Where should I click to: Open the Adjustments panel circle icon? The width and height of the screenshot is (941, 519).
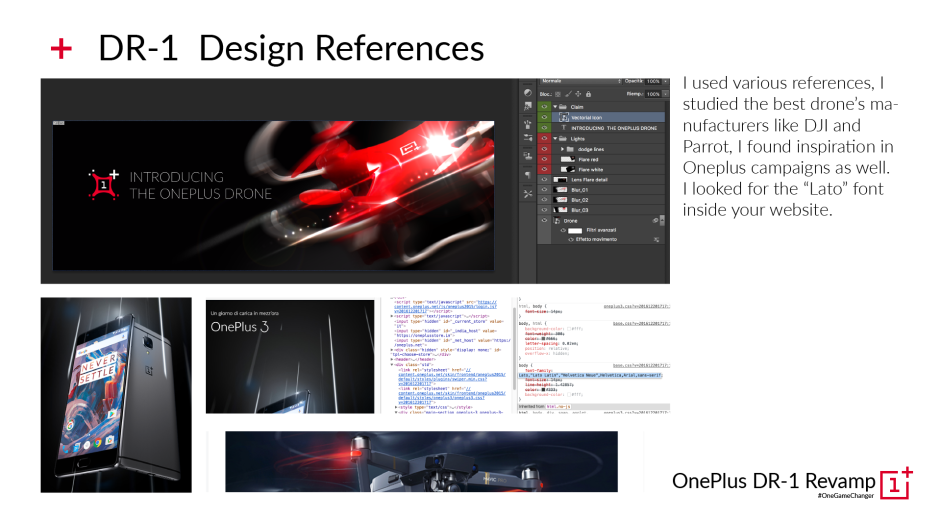[527, 92]
